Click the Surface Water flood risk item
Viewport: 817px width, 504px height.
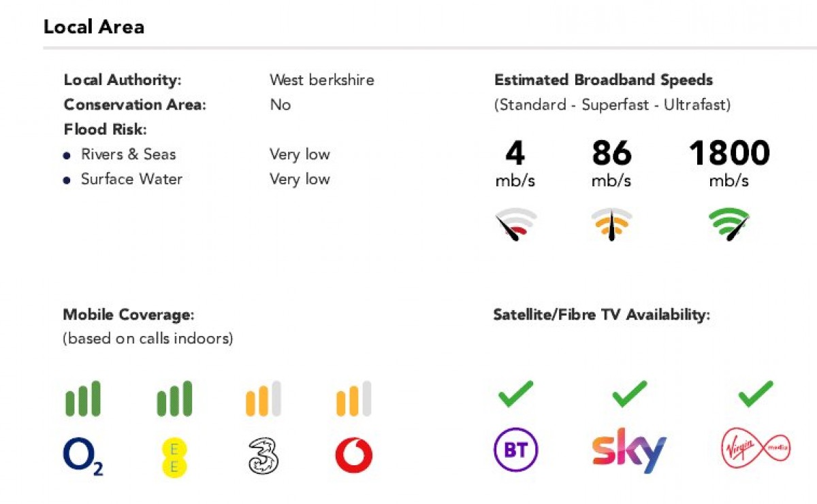click(x=131, y=179)
